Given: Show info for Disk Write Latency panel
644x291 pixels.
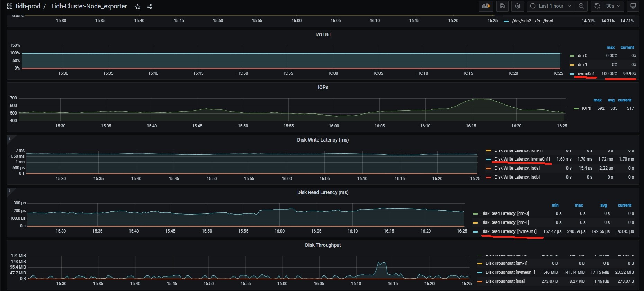Looking at the screenshot, I should 10,138.
